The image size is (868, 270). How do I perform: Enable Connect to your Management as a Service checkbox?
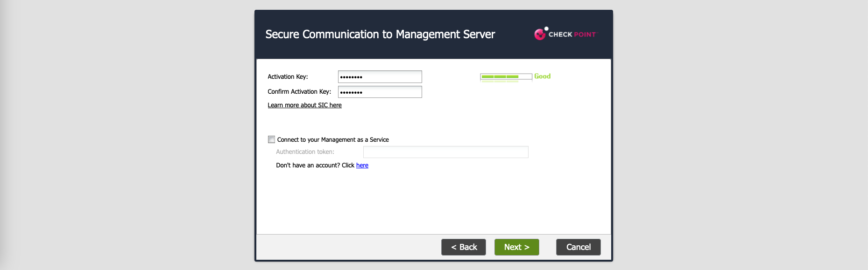(271, 139)
